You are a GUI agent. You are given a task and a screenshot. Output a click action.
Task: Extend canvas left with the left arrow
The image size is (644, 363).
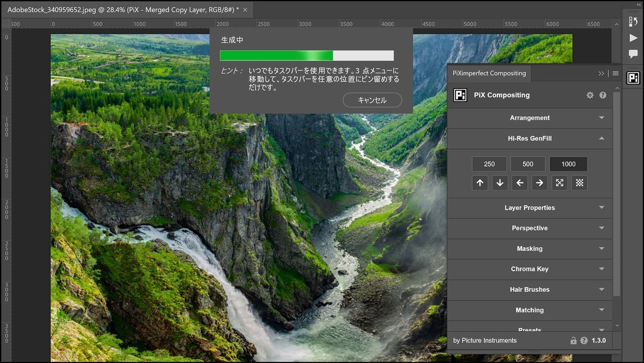pos(519,183)
